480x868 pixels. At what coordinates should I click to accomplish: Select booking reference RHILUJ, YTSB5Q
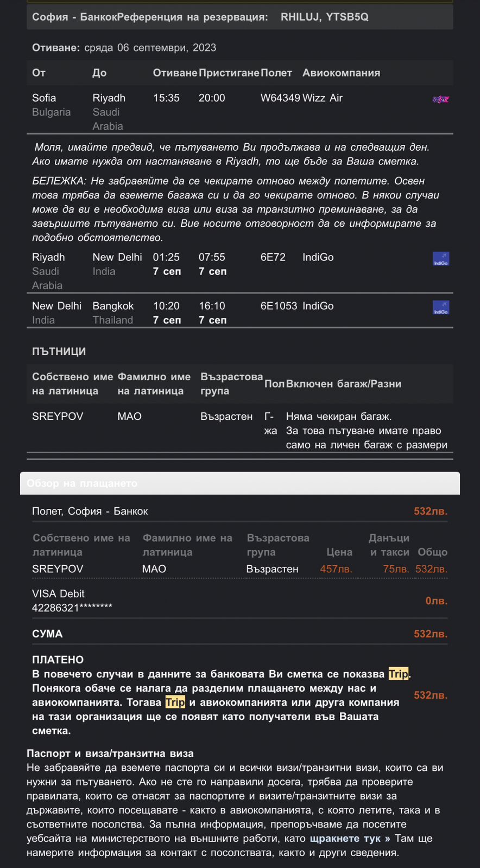pyautogui.click(x=324, y=17)
